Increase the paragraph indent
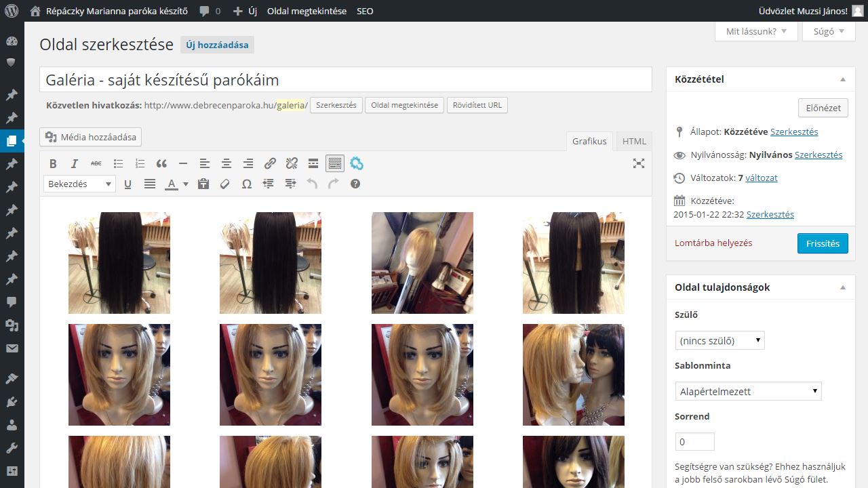The width and height of the screenshot is (868, 488). pos(290,184)
